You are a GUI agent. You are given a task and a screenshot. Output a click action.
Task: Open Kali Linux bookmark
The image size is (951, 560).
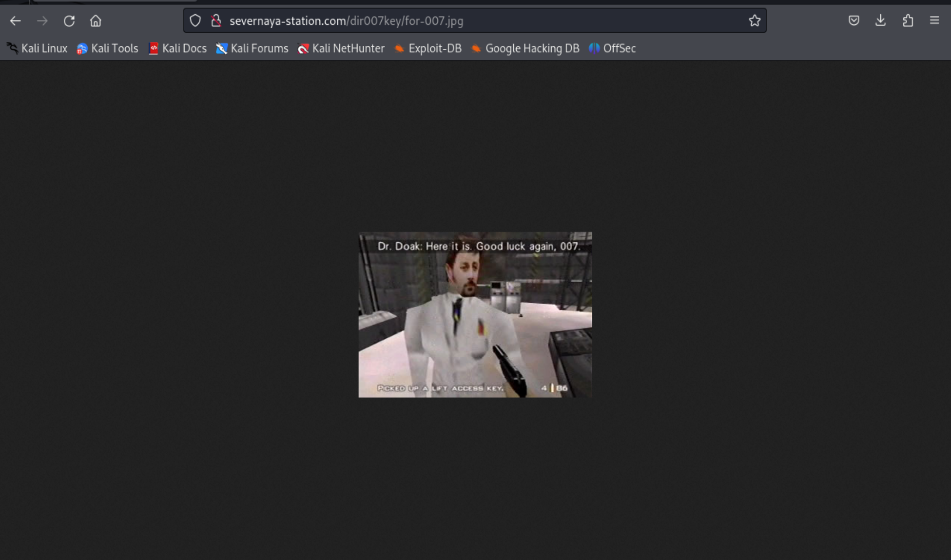pyautogui.click(x=38, y=48)
